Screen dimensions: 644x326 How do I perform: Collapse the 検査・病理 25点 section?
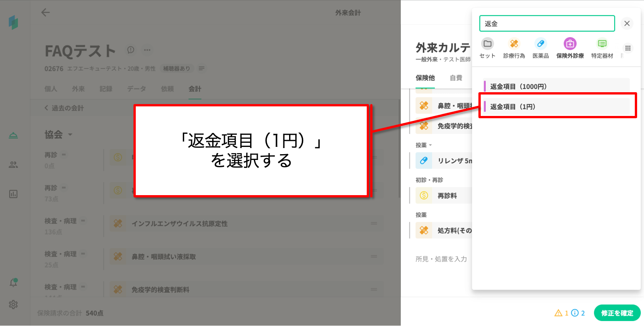point(83,254)
